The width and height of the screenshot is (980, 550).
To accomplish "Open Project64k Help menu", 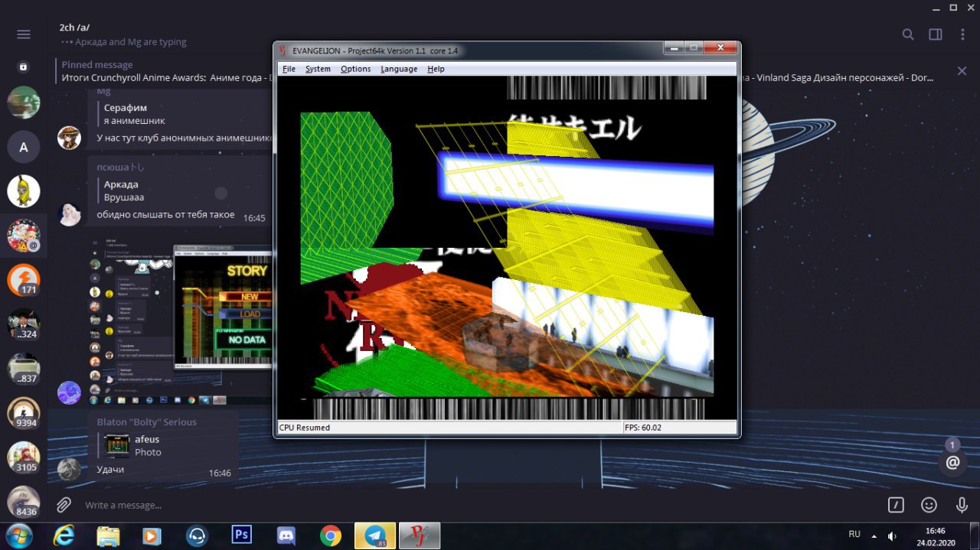I will [x=436, y=69].
